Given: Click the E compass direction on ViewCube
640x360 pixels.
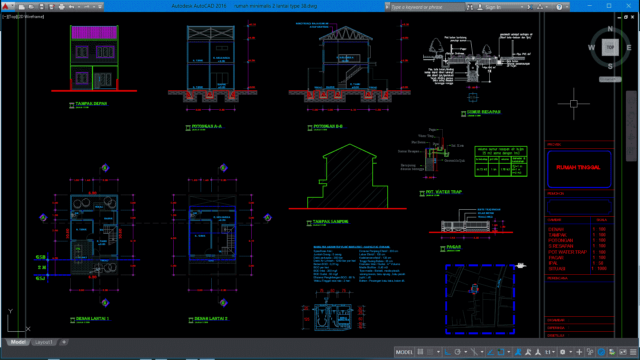Looking at the screenshot, I should pos(629,48).
